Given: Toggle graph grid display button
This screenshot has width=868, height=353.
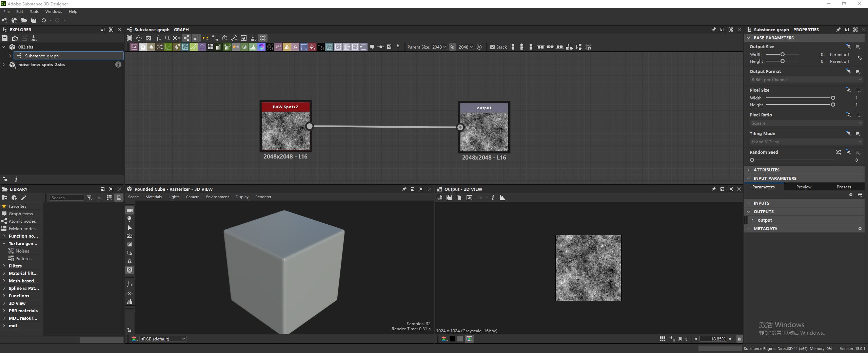Looking at the screenshot, I should 263,38.
